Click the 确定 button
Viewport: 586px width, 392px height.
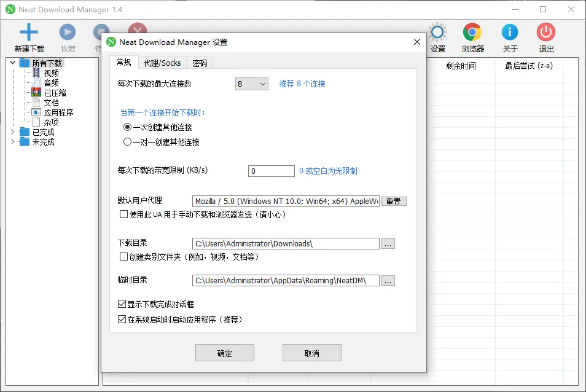(225, 353)
